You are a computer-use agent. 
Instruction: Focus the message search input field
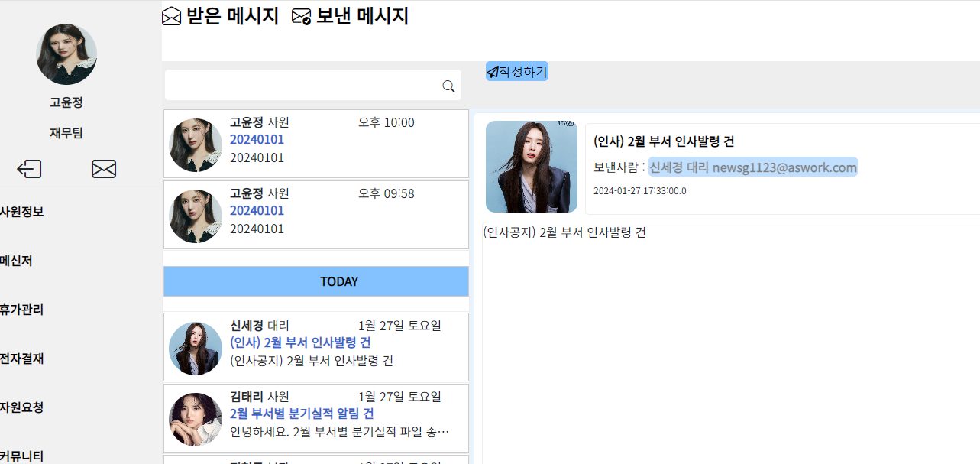303,85
